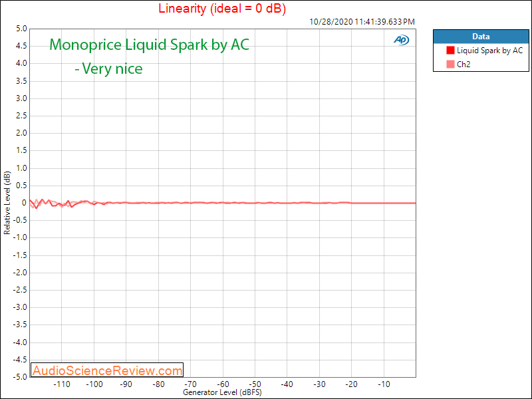Screen dimensions: 532x399
Task: Click the 0 y-axis tick label
Action: (x=24, y=203)
